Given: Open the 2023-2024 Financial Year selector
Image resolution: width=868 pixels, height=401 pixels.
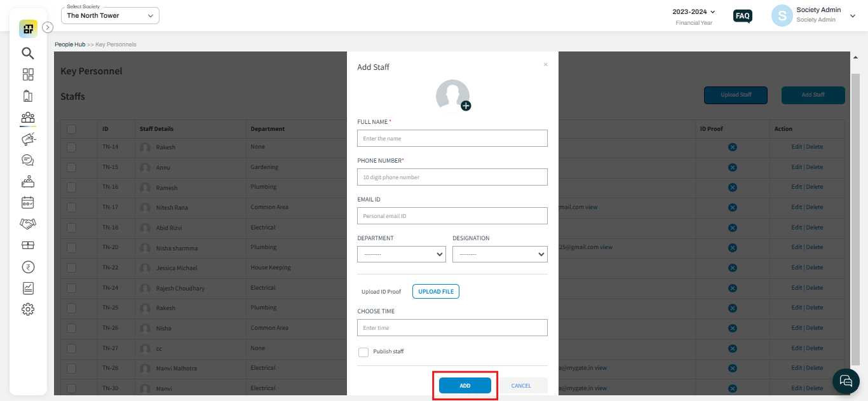Looking at the screenshot, I should pyautogui.click(x=693, y=11).
